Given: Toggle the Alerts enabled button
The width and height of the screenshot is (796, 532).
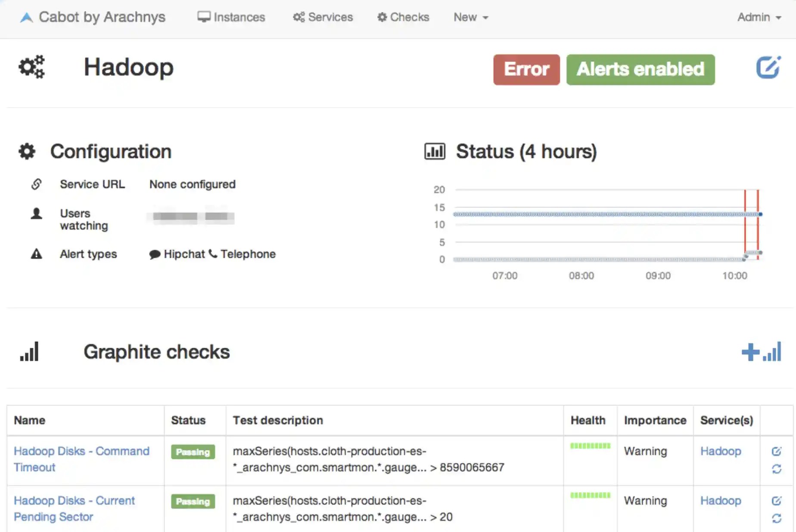Looking at the screenshot, I should click(640, 69).
